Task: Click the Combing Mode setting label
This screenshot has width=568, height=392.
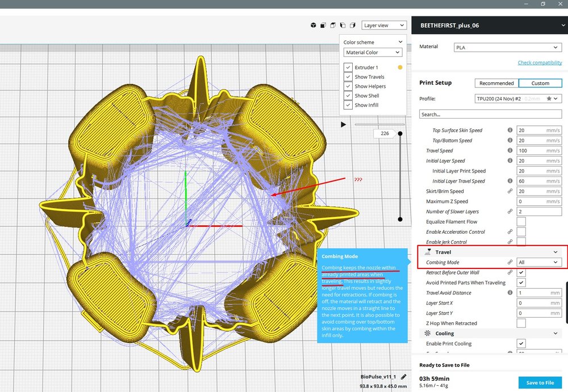Action: (x=442, y=262)
